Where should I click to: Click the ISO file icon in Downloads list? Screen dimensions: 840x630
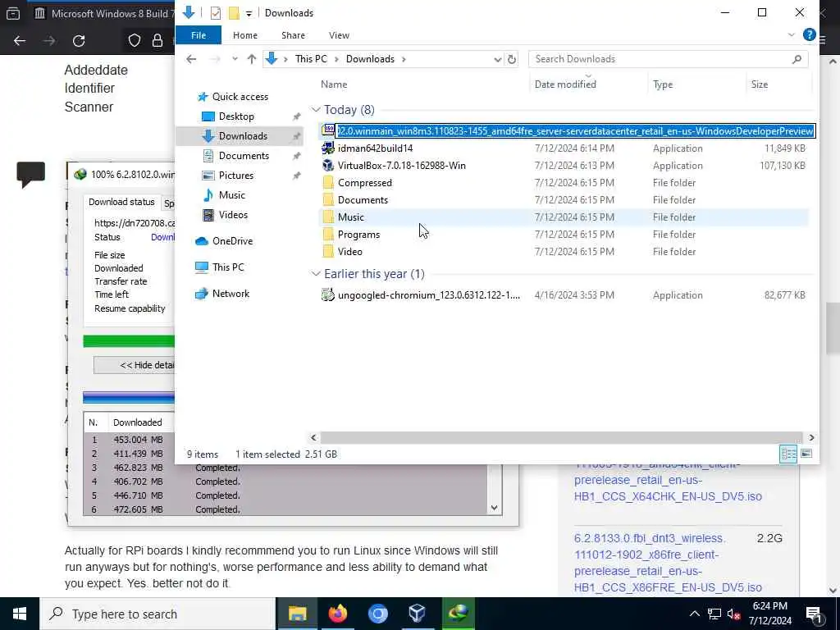(x=328, y=130)
